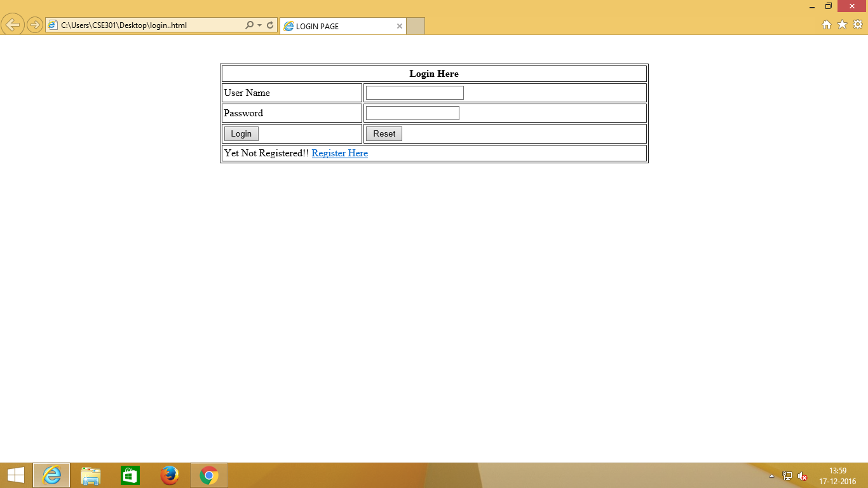
Task: Launch Google Chrome from the taskbar
Action: pyautogui.click(x=208, y=475)
